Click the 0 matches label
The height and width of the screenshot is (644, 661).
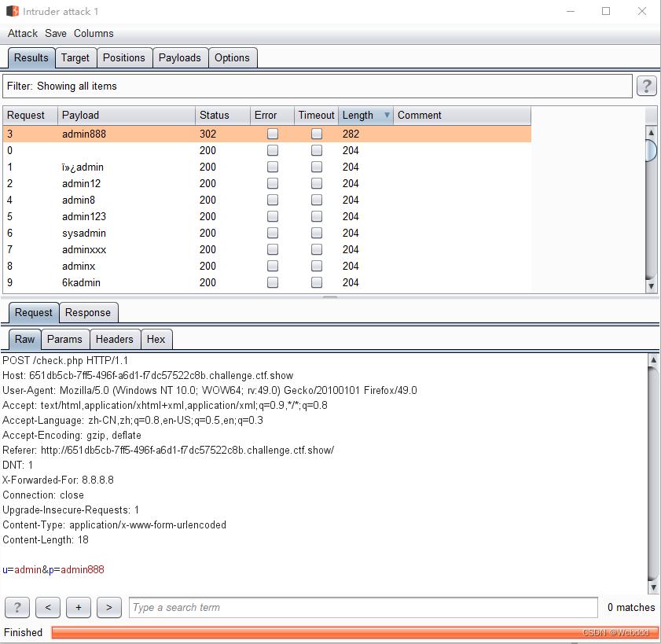pos(631,607)
